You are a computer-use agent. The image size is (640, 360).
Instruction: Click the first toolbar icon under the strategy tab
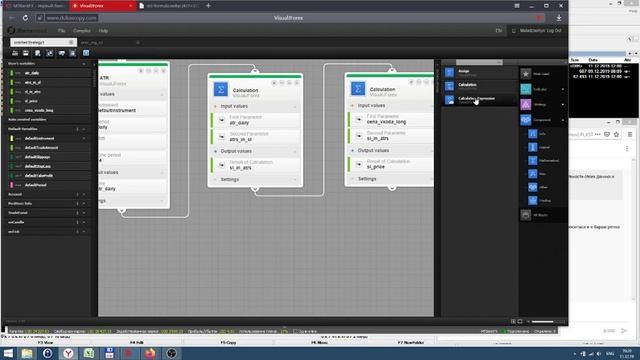coord(15,53)
